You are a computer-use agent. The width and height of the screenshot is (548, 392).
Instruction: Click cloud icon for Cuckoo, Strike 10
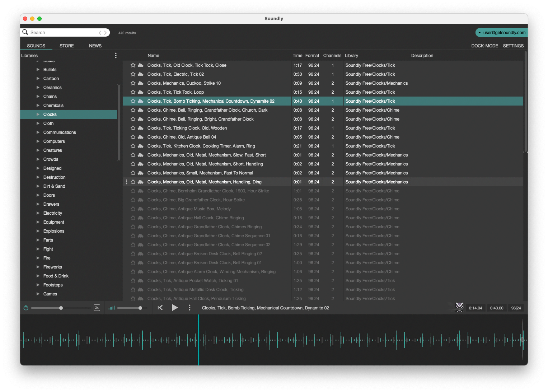coord(141,83)
